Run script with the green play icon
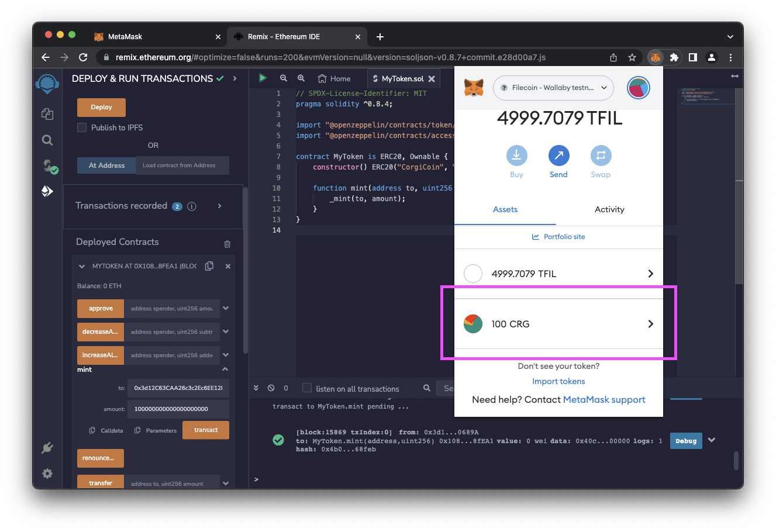 [263, 78]
